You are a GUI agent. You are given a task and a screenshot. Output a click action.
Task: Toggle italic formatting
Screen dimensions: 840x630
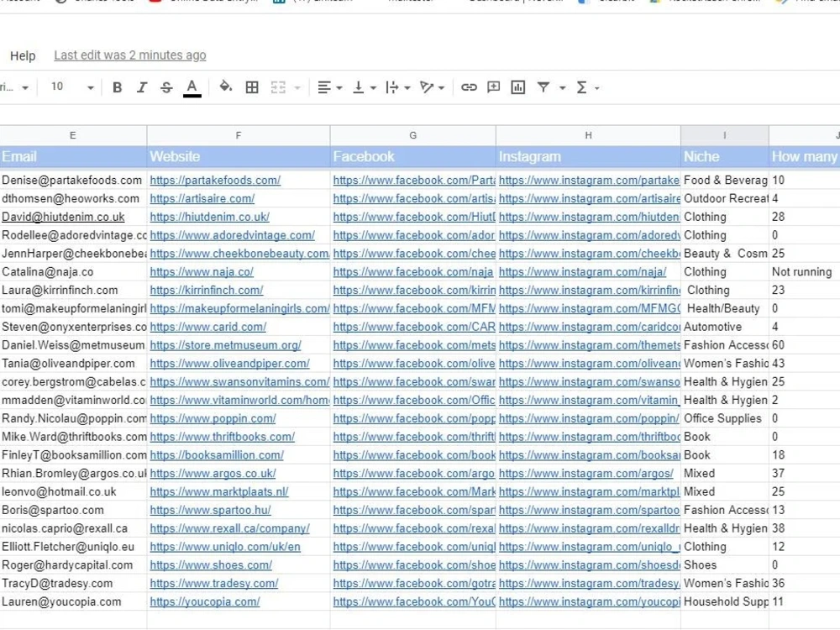(x=141, y=87)
